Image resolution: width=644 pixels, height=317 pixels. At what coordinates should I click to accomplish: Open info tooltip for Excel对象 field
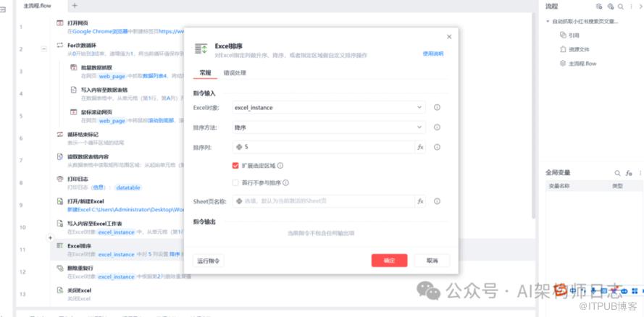click(x=437, y=107)
